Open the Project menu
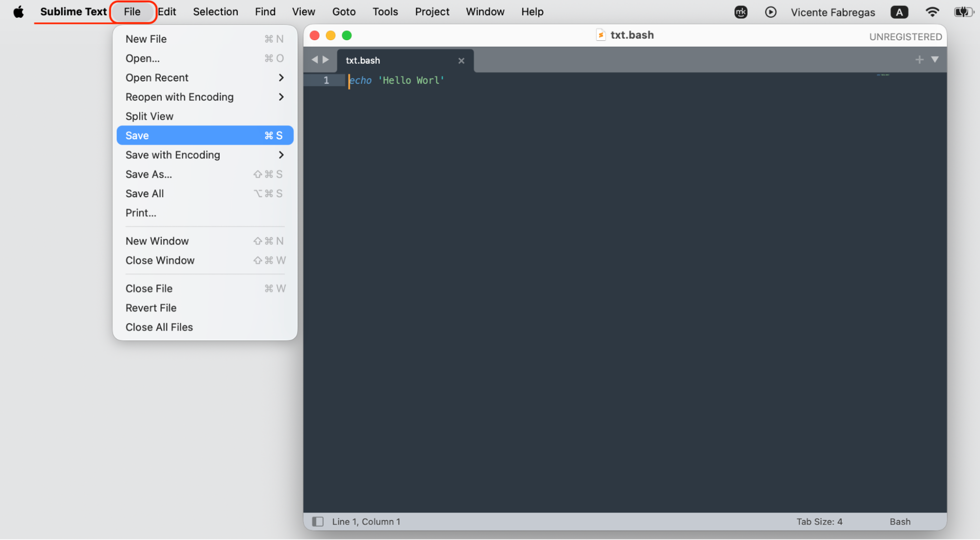The width and height of the screenshot is (980, 540). click(x=432, y=12)
